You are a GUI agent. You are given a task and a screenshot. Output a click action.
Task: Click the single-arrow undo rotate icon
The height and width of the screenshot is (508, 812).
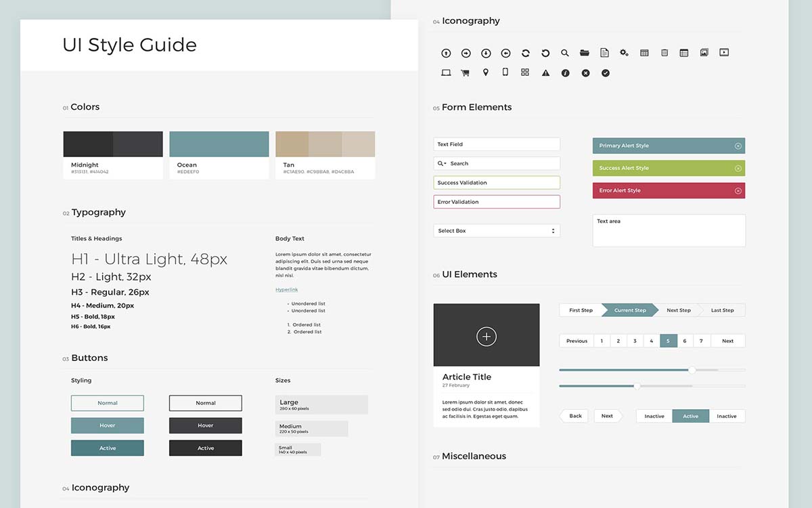(x=545, y=53)
